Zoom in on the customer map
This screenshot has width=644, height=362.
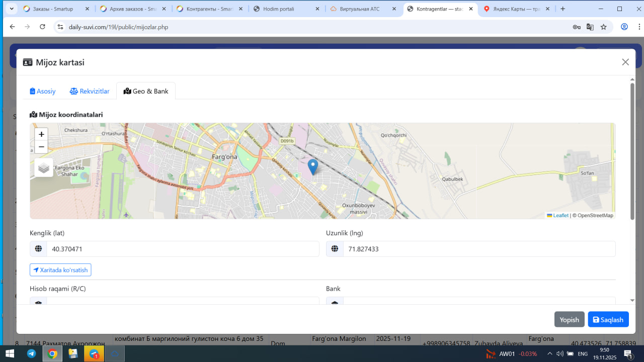coord(41,134)
